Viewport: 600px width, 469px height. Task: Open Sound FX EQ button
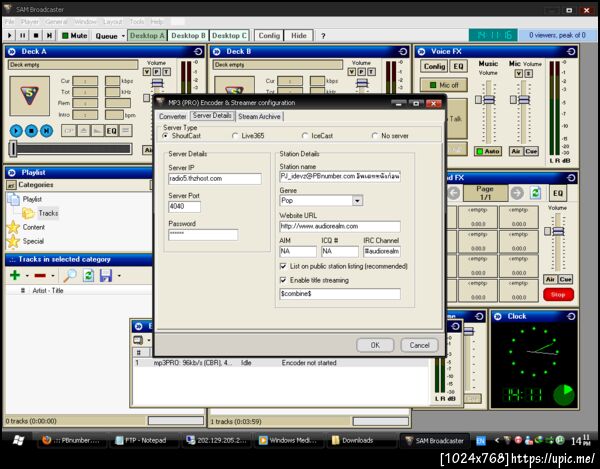[558, 193]
